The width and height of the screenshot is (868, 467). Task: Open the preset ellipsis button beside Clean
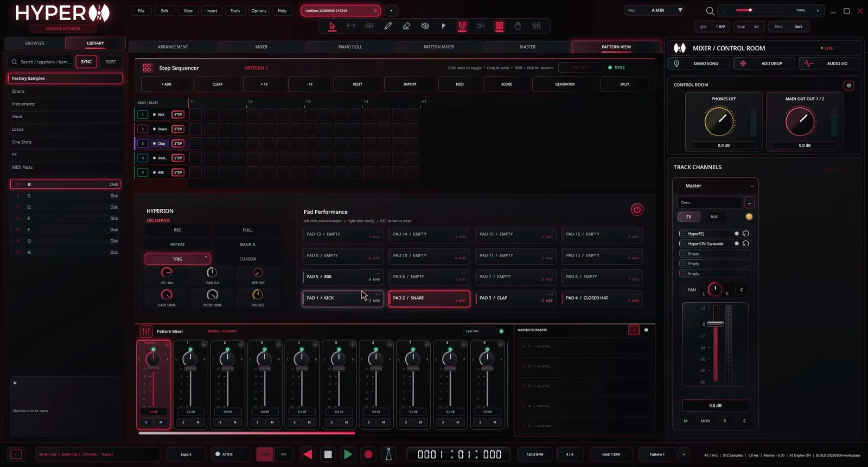click(749, 202)
